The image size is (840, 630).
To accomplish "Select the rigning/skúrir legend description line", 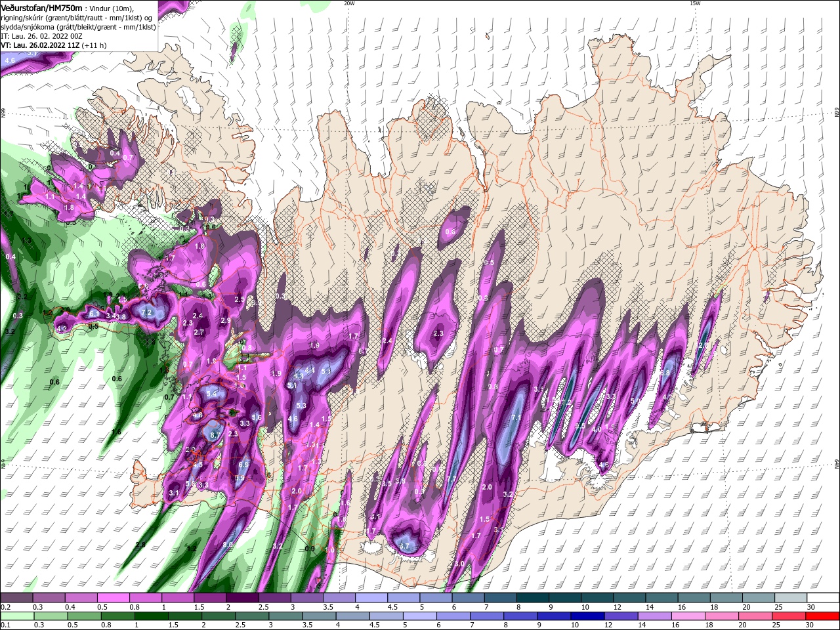I will pos(77,18).
